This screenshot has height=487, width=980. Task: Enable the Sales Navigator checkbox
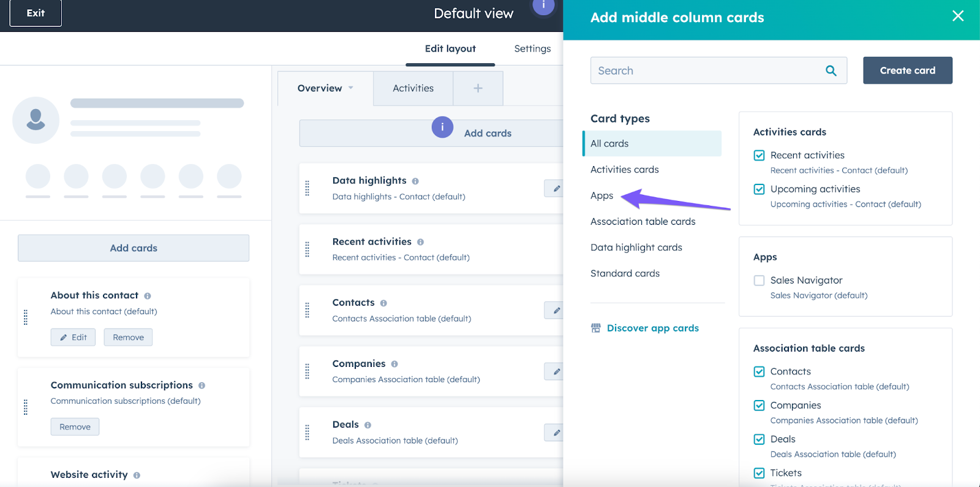pyautogui.click(x=759, y=281)
